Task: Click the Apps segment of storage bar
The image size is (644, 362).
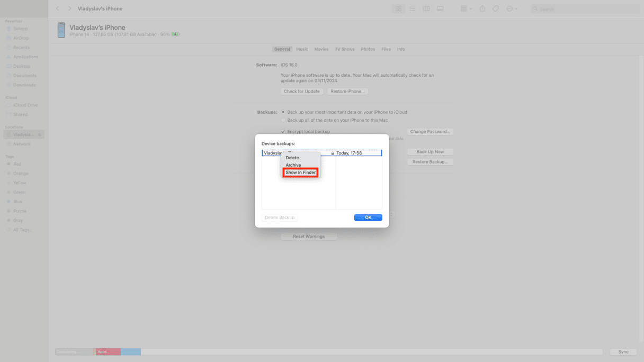Action: tap(108, 352)
